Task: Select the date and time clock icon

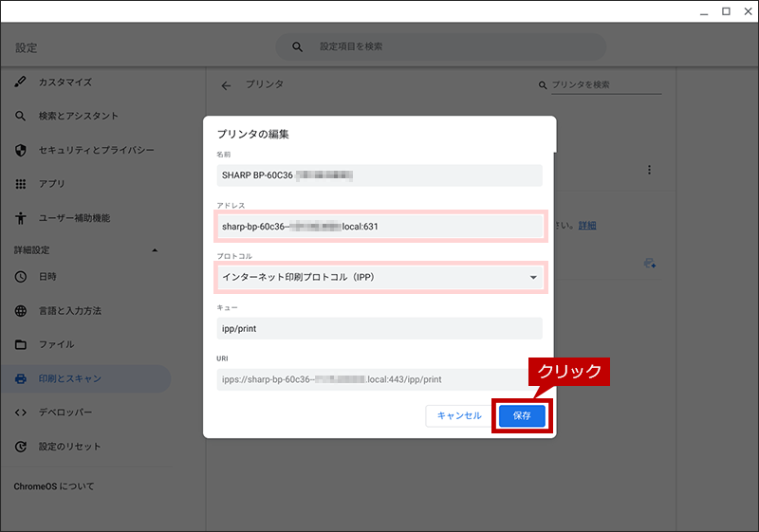Action: [20, 277]
